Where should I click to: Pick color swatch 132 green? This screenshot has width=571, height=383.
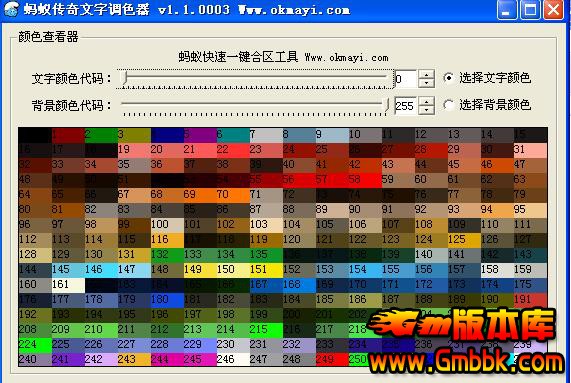click(x=167, y=255)
